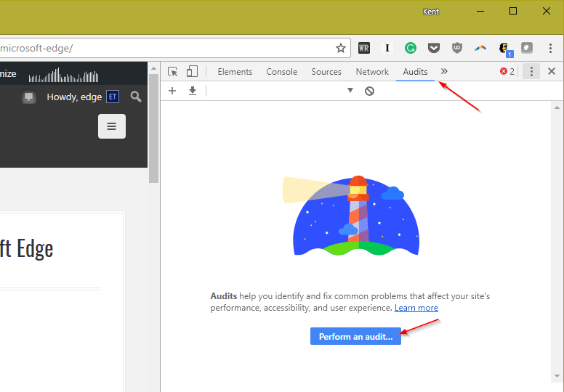The width and height of the screenshot is (564, 392).
Task: Click the Perform an audit button
Action: coord(355,336)
